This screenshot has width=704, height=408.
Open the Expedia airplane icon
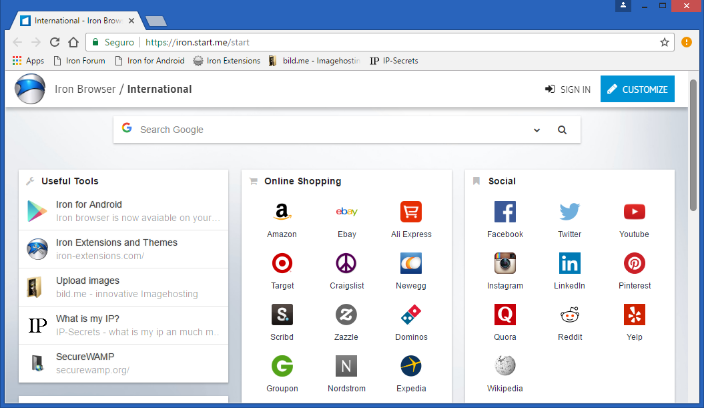pyautogui.click(x=411, y=366)
